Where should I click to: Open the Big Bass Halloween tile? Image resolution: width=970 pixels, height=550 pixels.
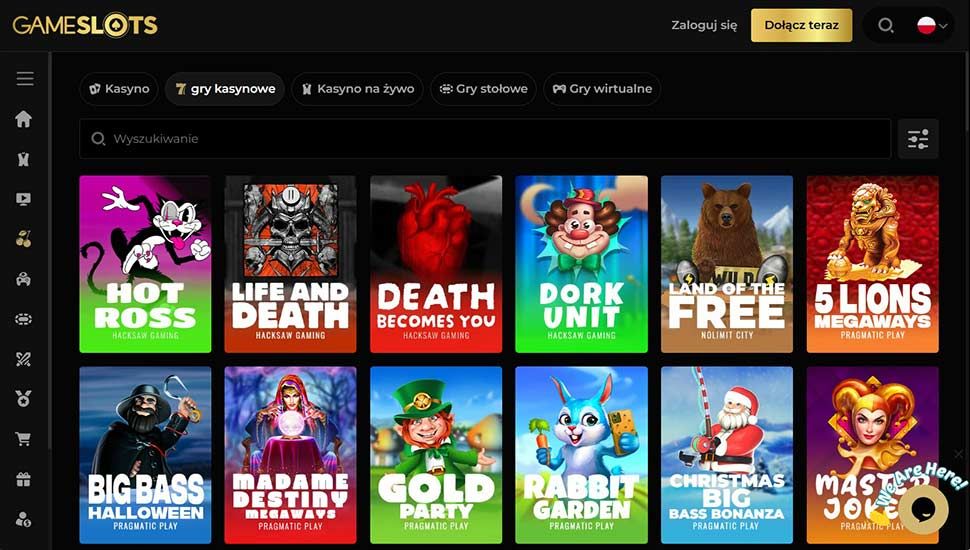click(145, 455)
